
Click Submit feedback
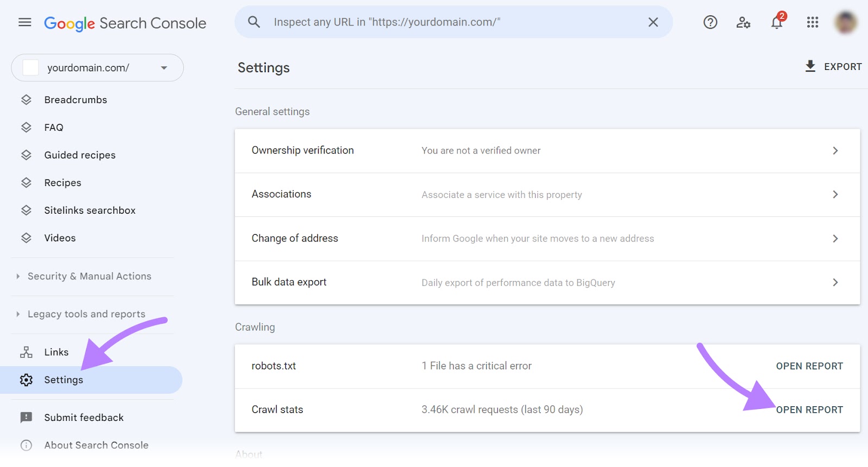(84, 418)
